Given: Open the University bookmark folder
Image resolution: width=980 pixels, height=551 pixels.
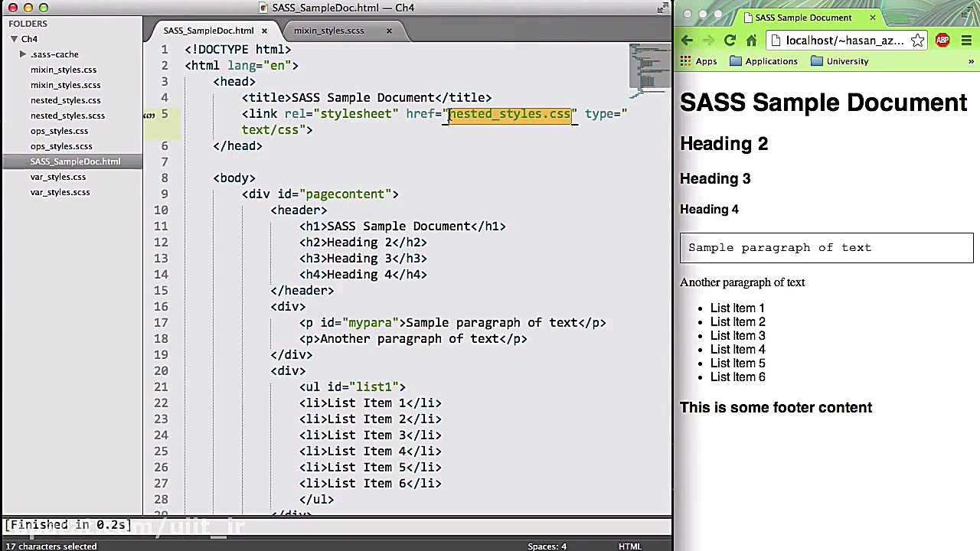Looking at the screenshot, I should (839, 61).
